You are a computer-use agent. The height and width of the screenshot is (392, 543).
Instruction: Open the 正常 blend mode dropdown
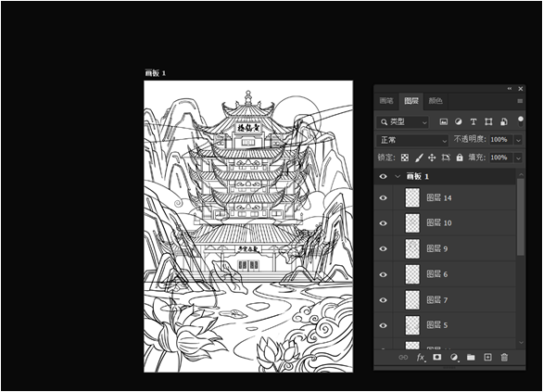click(412, 140)
